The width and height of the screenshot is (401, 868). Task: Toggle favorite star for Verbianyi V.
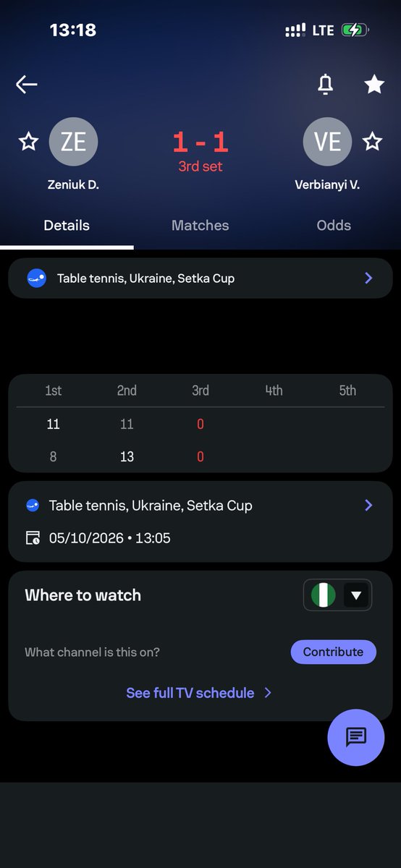[372, 141]
